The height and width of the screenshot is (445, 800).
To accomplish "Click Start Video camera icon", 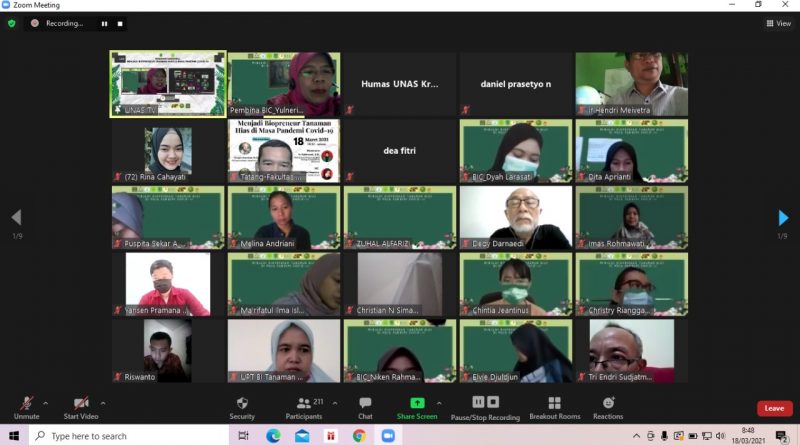I will (x=81, y=403).
